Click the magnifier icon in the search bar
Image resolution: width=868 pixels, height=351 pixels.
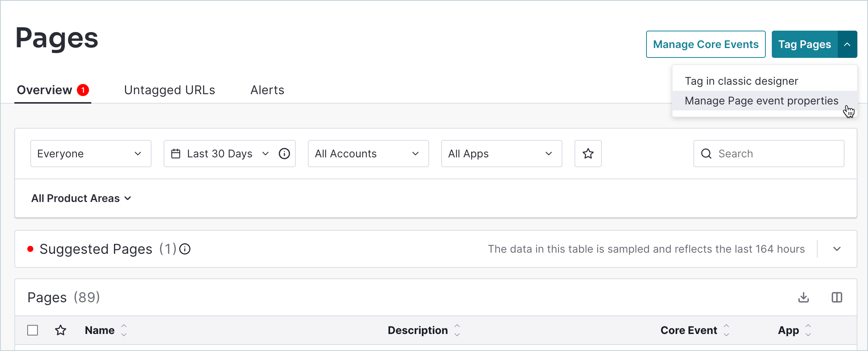tap(706, 154)
